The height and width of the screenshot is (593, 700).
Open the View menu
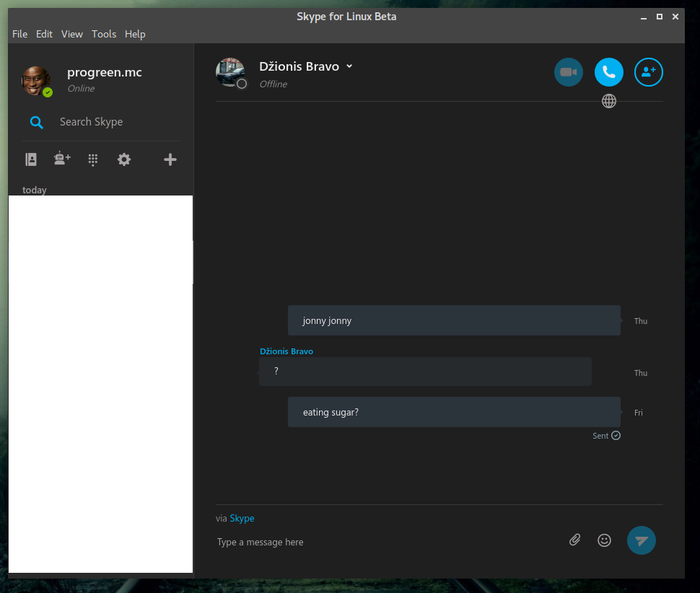72,34
